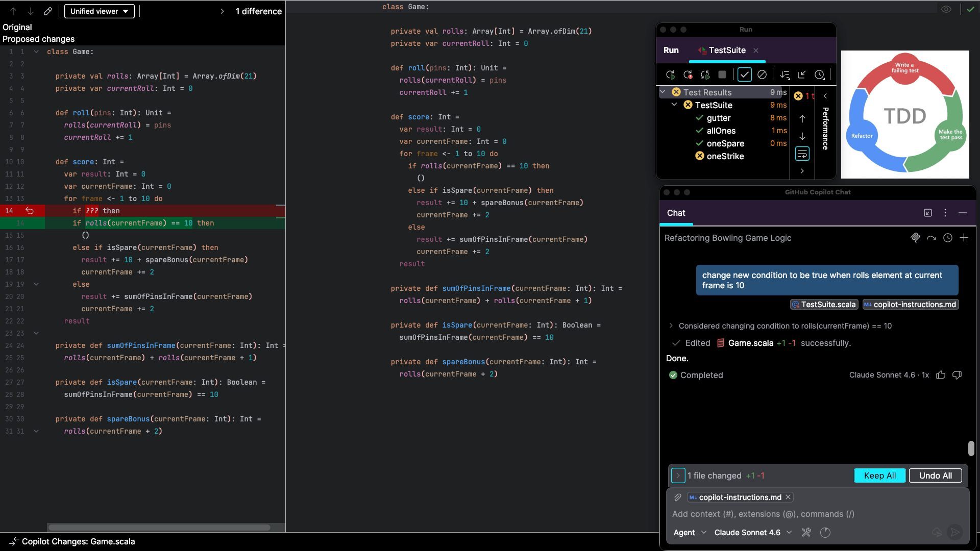The image size is (980, 551).
Task: Click the Keep All button
Action: (879, 475)
